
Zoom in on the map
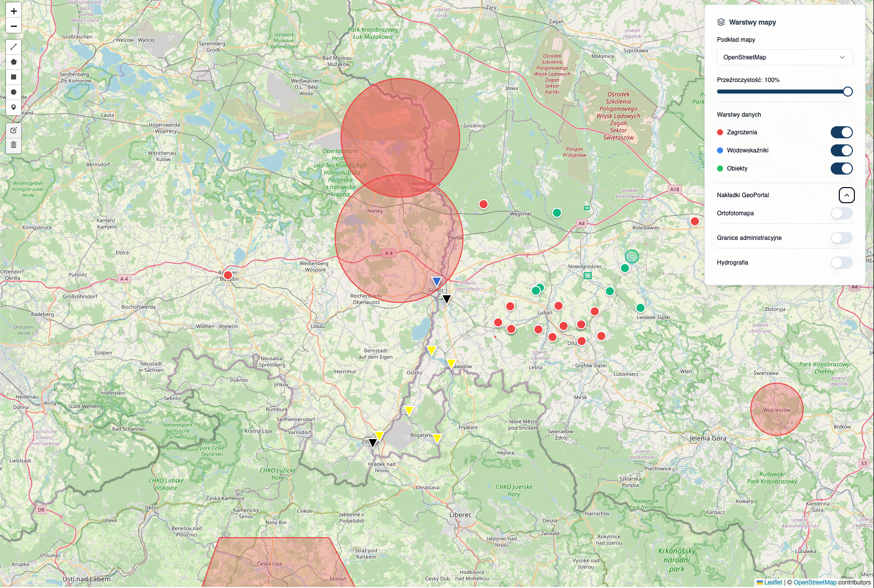[14, 11]
